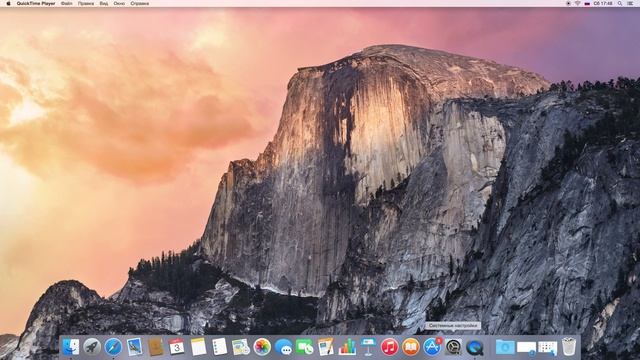Open Calendar icon showing 3
The image size is (640, 360).
pyautogui.click(x=177, y=347)
